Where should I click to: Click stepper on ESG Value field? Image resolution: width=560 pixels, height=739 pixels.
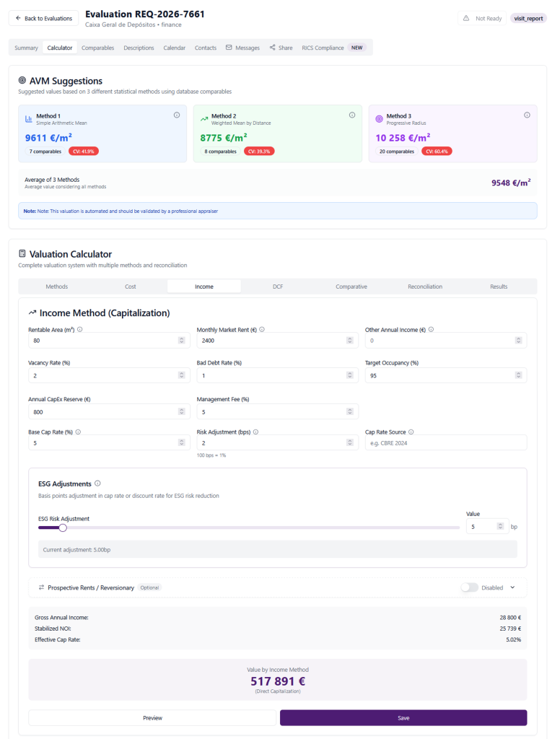(x=500, y=527)
